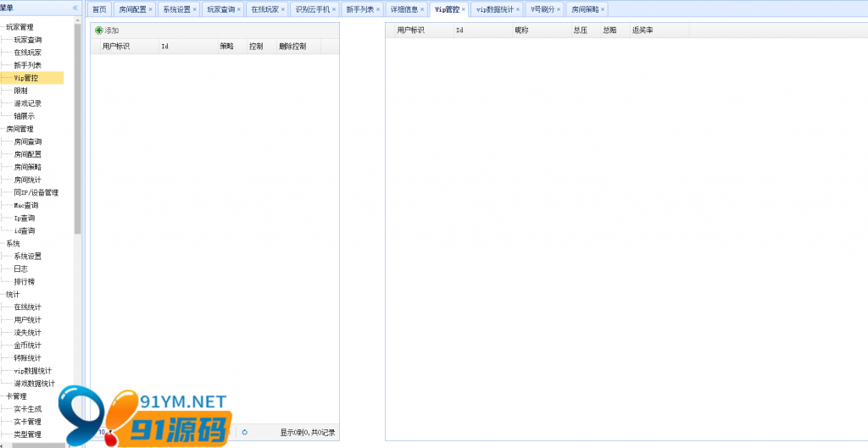
Task: Open 在线玩家 in the sidebar menu
Action: pyautogui.click(x=28, y=53)
